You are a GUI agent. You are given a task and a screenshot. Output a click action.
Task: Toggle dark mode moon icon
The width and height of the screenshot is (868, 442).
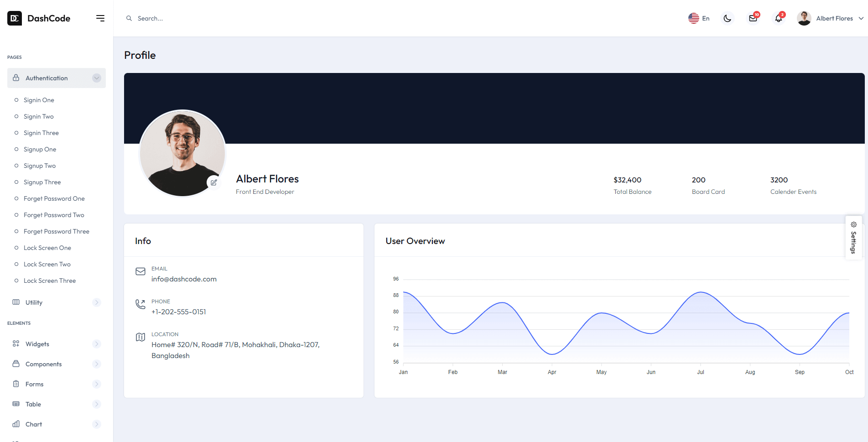pyautogui.click(x=728, y=18)
